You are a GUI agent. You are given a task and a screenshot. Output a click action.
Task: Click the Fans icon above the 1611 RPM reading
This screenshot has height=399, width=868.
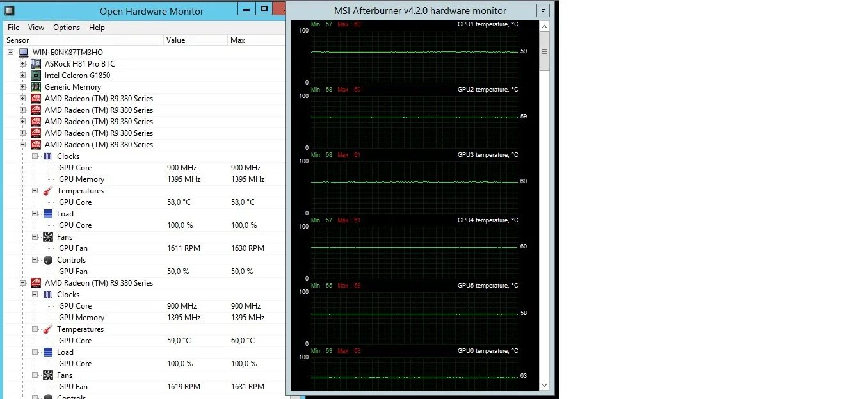[x=48, y=237]
